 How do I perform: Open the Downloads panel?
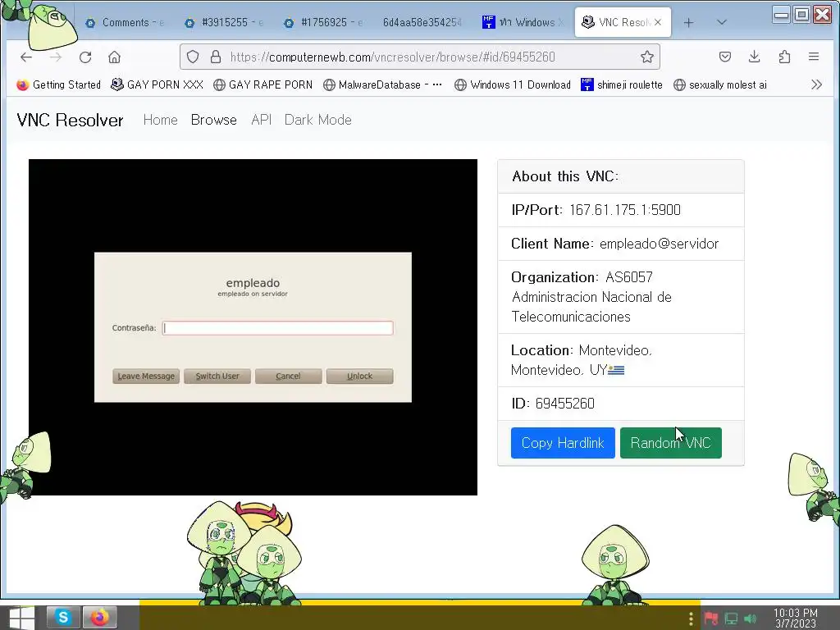coord(755,57)
